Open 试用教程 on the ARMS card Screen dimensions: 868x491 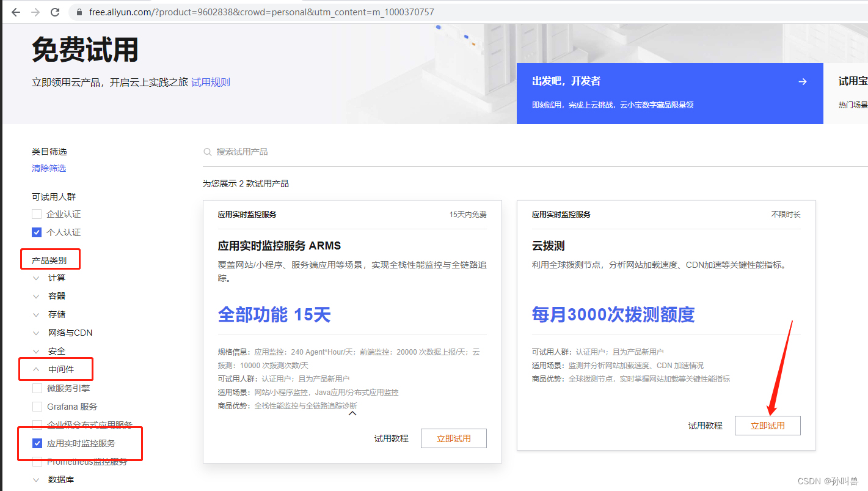tap(392, 438)
